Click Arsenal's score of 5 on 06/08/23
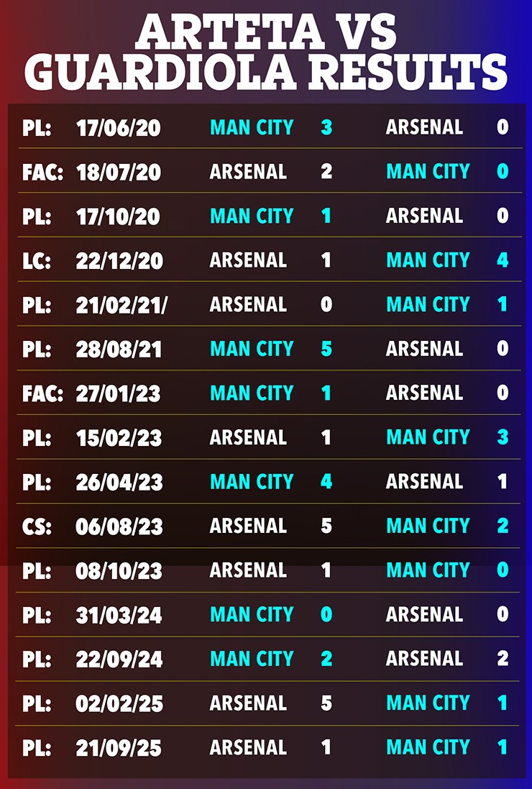This screenshot has height=789, width=532. 326,526
